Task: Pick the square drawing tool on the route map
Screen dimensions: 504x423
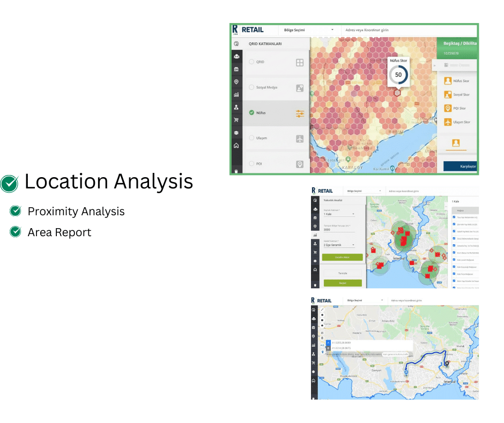Action: (x=322, y=320)
